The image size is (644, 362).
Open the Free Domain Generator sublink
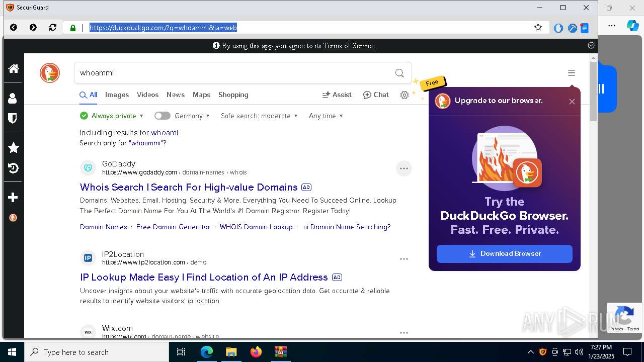(173, 227)
